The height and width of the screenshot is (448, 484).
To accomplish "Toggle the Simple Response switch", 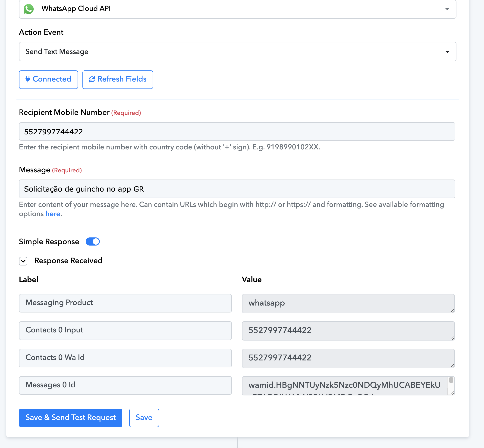I will coord(93,241).
